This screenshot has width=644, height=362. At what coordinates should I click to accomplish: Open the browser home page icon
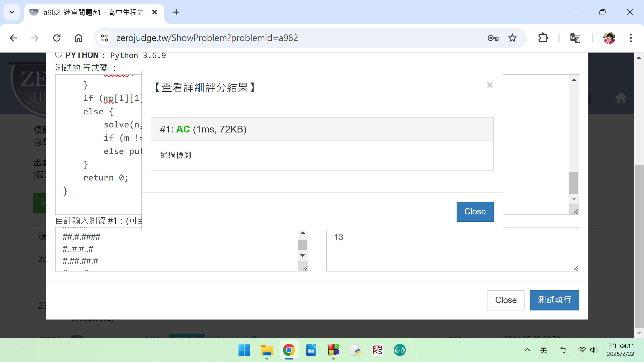click(x=78, y=38)
